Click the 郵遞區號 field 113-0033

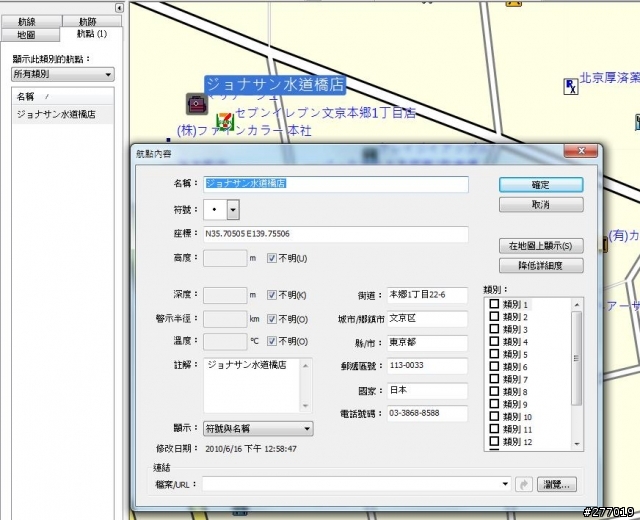(427, 366)
